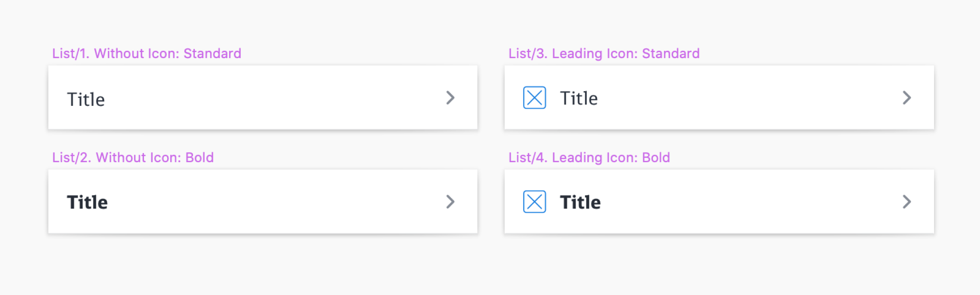Expand the Without Icon: Bold row chevron
This screenshot has width=980, height=295.
point(450,202)
